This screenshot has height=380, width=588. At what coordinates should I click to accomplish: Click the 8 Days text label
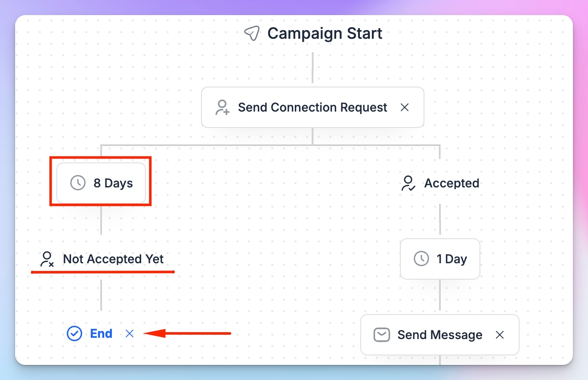coord(113,183)
